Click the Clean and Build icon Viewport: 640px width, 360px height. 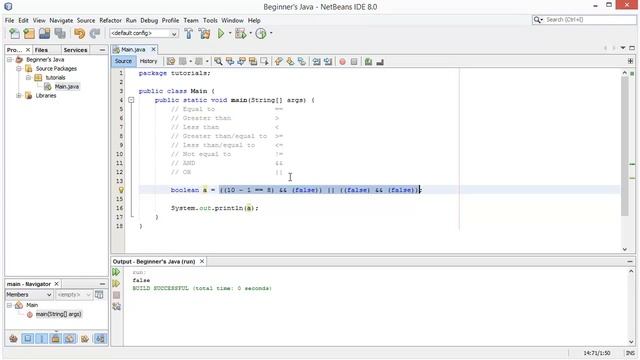[204, 33]
